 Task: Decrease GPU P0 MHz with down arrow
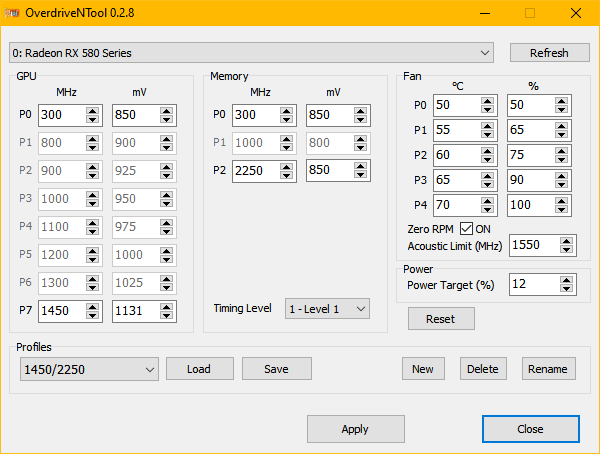tap(93, 119)
